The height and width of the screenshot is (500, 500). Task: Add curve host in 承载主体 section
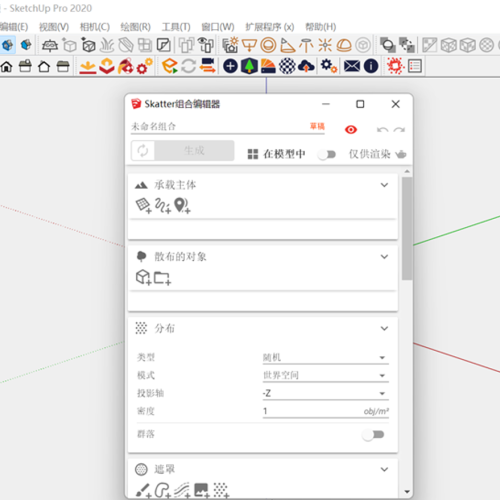[x=163, y=205]
